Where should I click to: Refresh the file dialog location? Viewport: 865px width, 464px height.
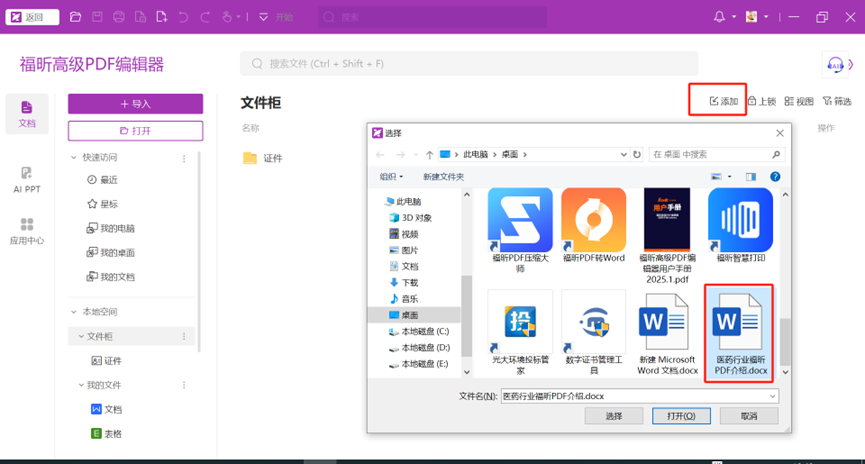tap(637, 154)
